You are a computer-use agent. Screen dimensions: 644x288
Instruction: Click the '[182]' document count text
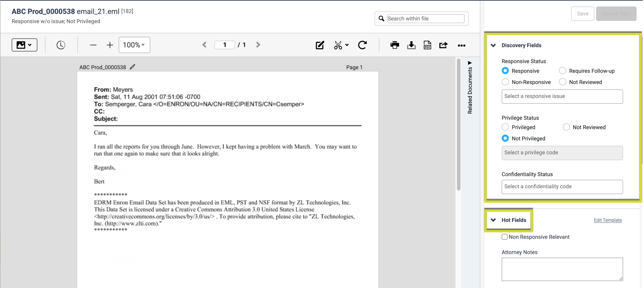coord(127,11)
